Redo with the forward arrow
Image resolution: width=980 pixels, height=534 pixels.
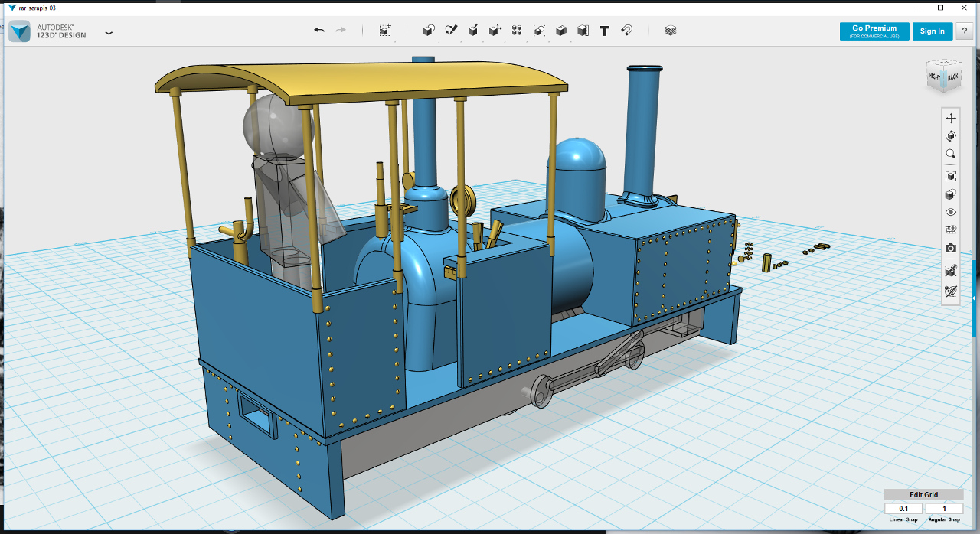[x=341, y=31]
